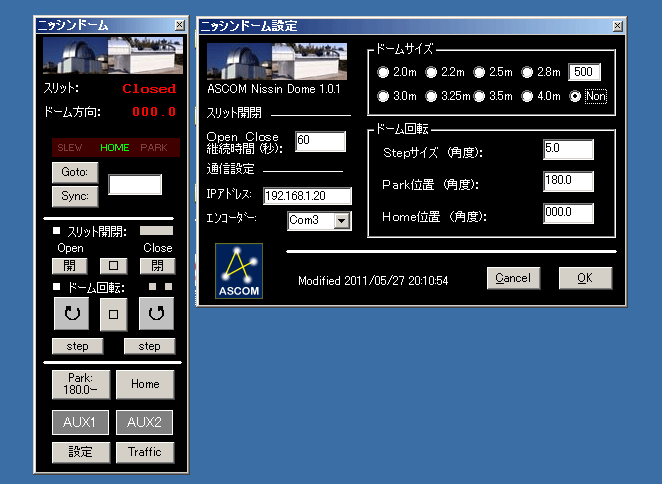Stop slit movement with small square button

click(113, 266)
